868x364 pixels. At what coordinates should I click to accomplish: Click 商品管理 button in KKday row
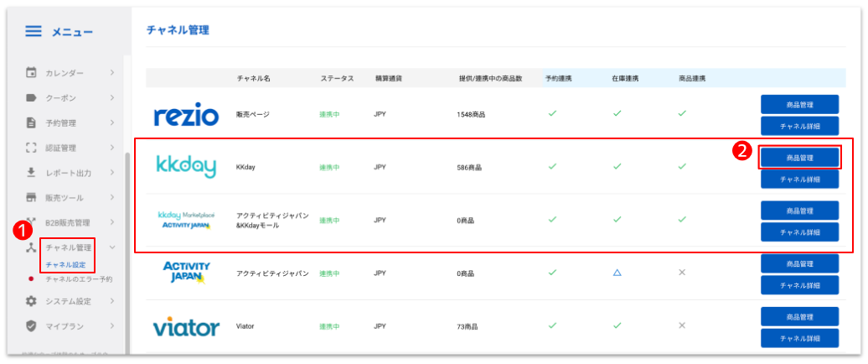pos(799,158)
